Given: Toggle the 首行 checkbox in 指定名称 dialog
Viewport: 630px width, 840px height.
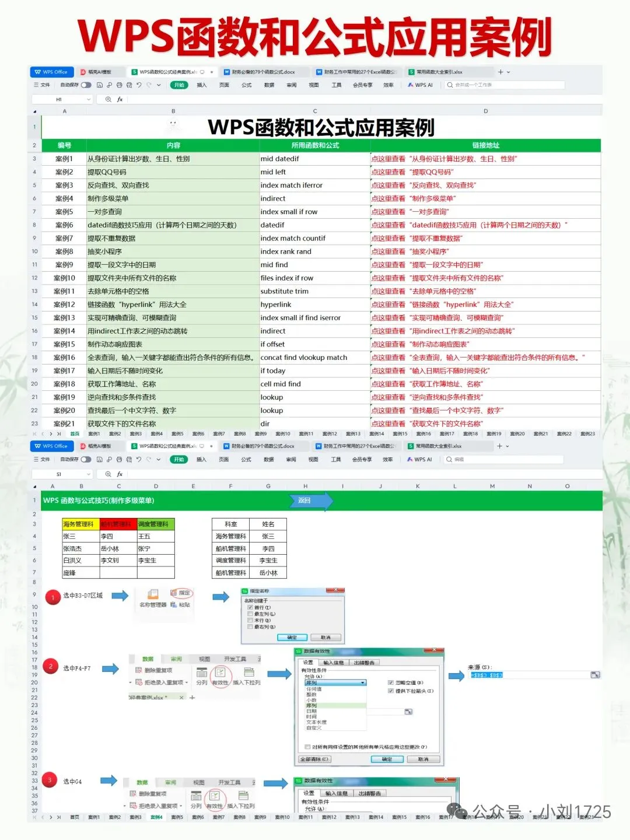Looking at the screenshot, I should point(250,607).
